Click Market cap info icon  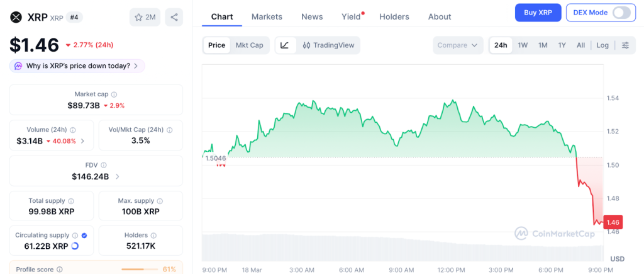[114, 94]
